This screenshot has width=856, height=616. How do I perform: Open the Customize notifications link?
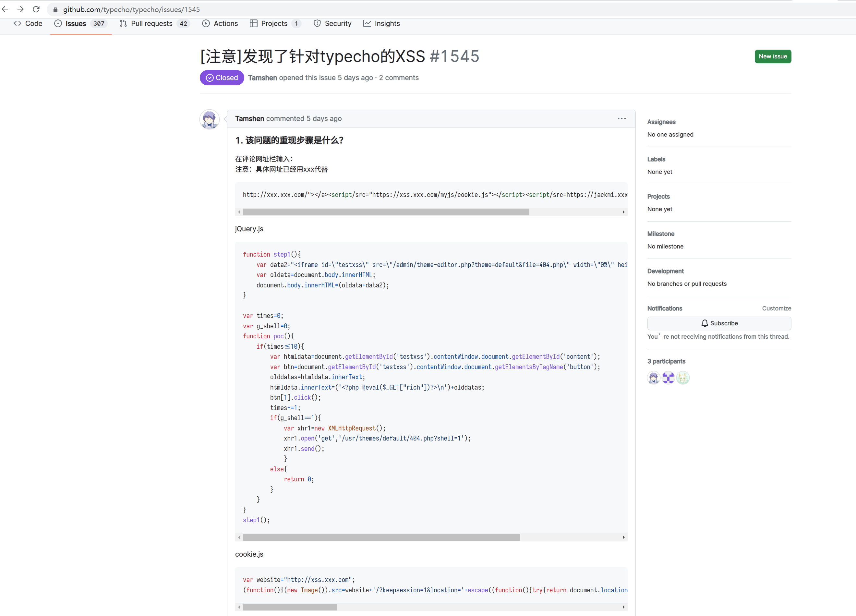click(776, 308)
